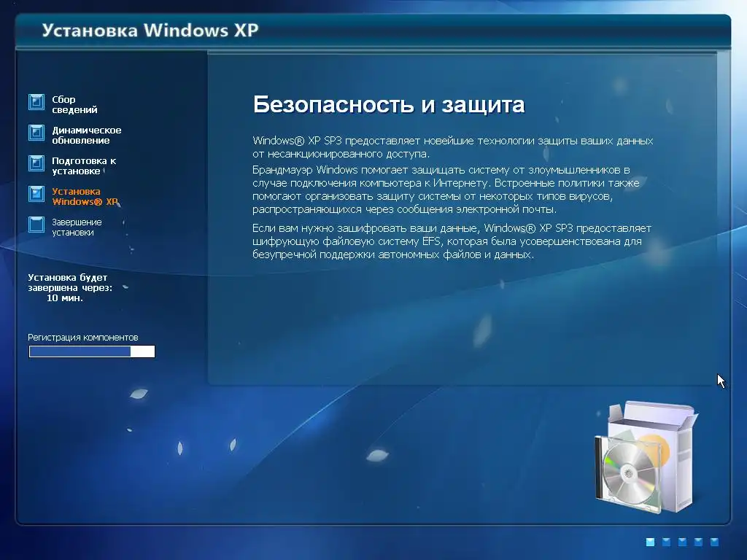The image size is (747, 560).
Task: Click the active step icon beside Установка Windows XP
Action: (x=36, y=194)
